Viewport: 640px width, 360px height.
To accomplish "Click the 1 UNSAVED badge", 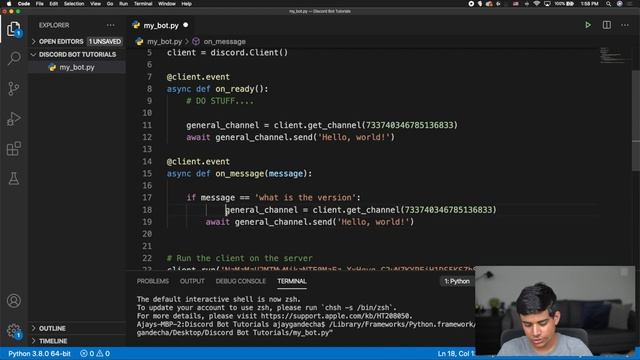I will [105, 42].
